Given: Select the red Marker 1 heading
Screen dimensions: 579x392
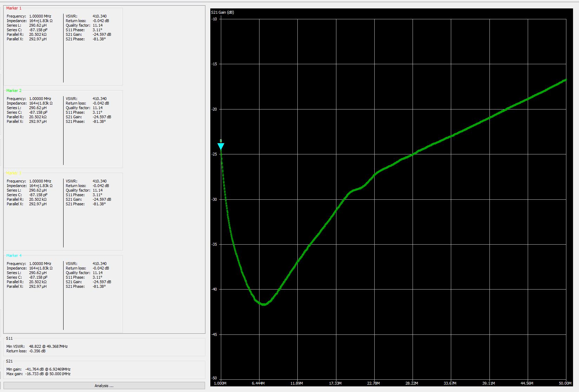Looking at the screenshot, I should pyautogui.click(x=14, y=8).
